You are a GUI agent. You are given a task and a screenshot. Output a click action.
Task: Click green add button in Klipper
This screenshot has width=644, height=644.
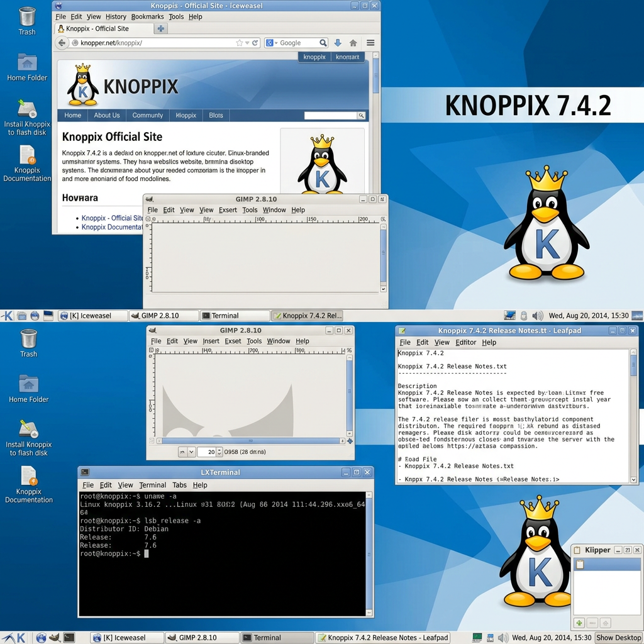pyautogui.click(x=579, y=623)
